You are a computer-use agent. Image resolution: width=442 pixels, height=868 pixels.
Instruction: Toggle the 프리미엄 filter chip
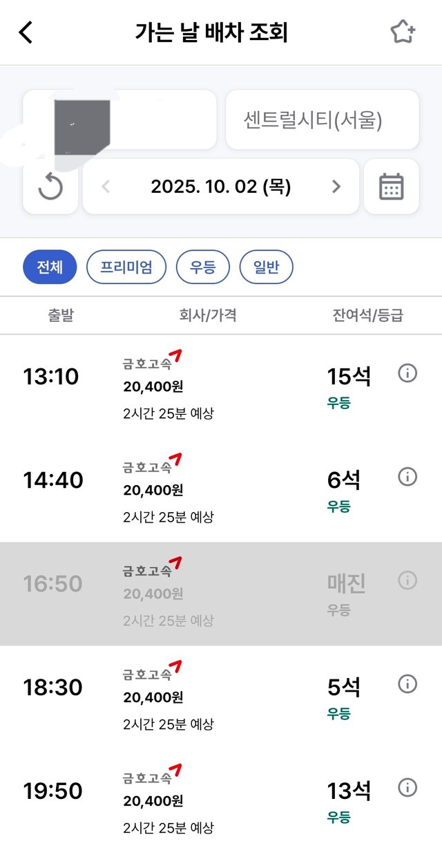[x=126, y=267]
